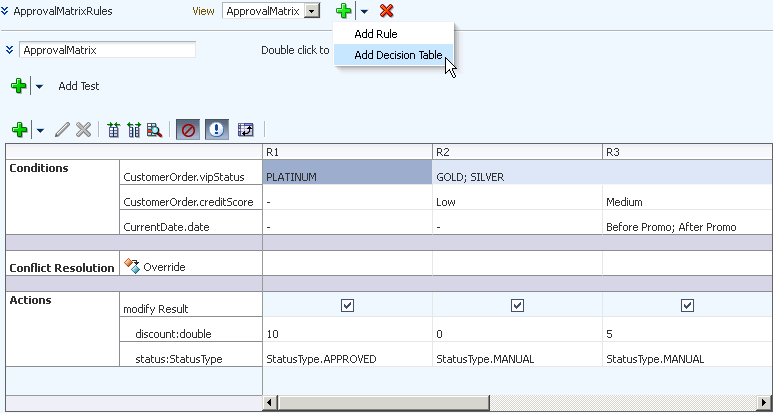This screenshot has width=773, height=413.
Task: Choose Add Rule from the menu
Action: point(376,34)
